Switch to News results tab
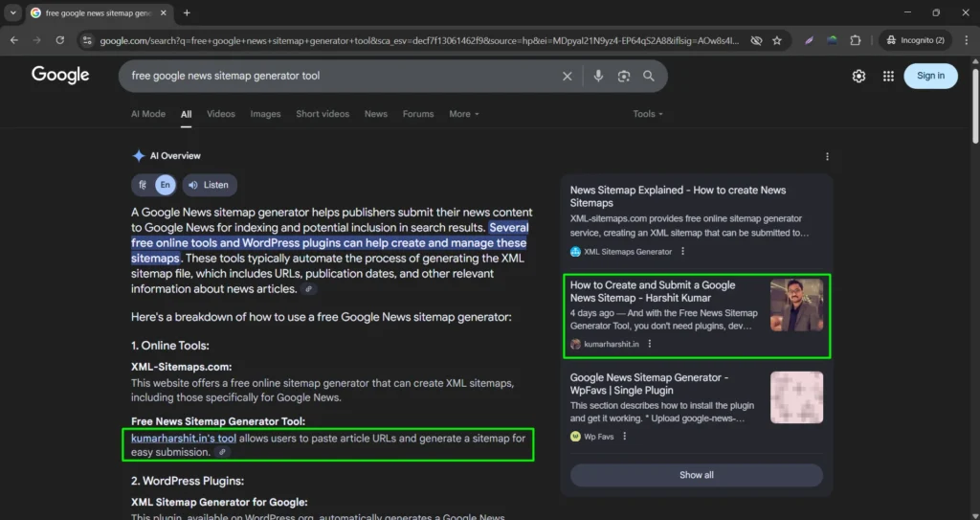This screenshot has height=520, width=980. [375, 114]
